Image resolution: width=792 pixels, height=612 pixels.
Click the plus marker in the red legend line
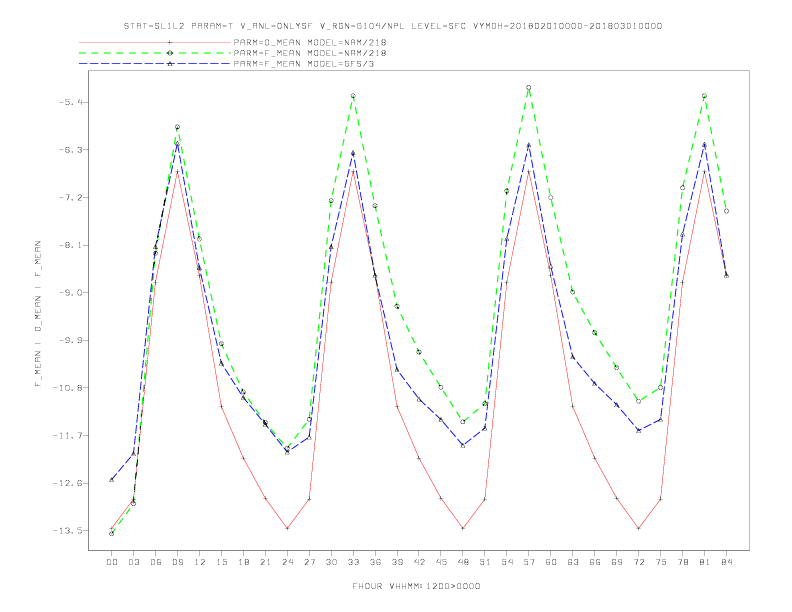pyautogui.click(x=170, y=42)
